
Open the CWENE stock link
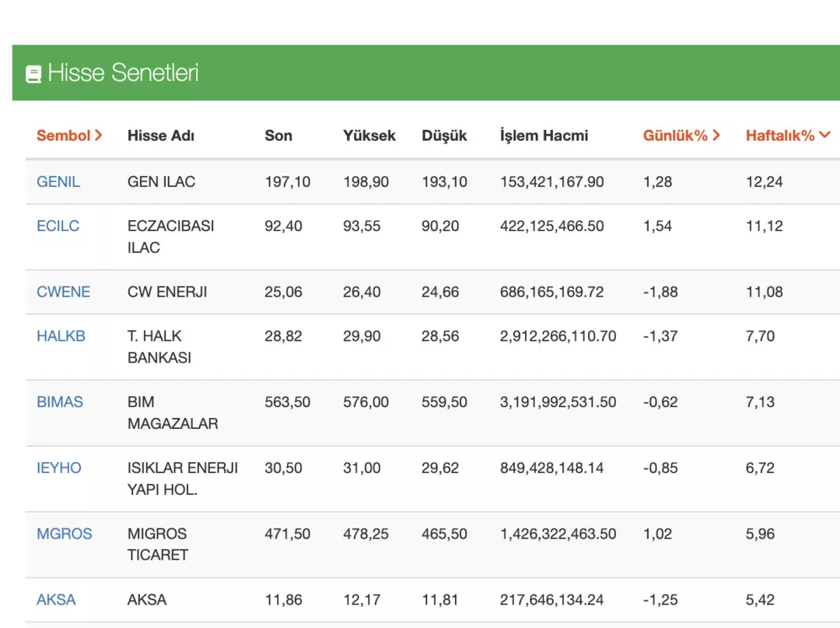pos(63,292)
